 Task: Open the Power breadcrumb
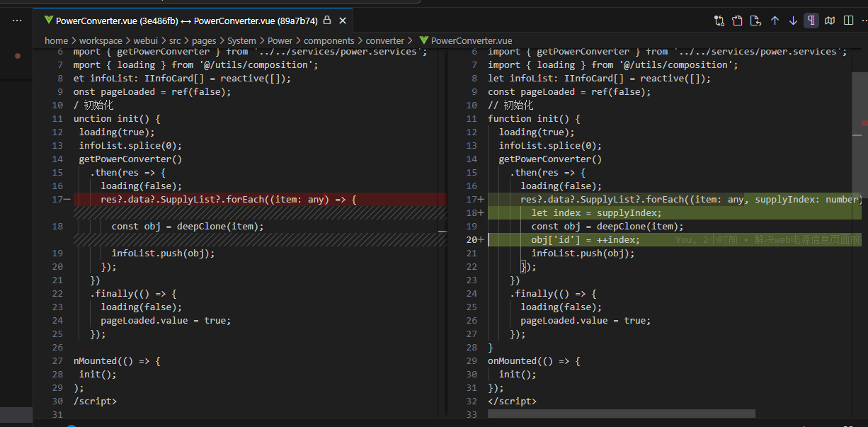280,40
